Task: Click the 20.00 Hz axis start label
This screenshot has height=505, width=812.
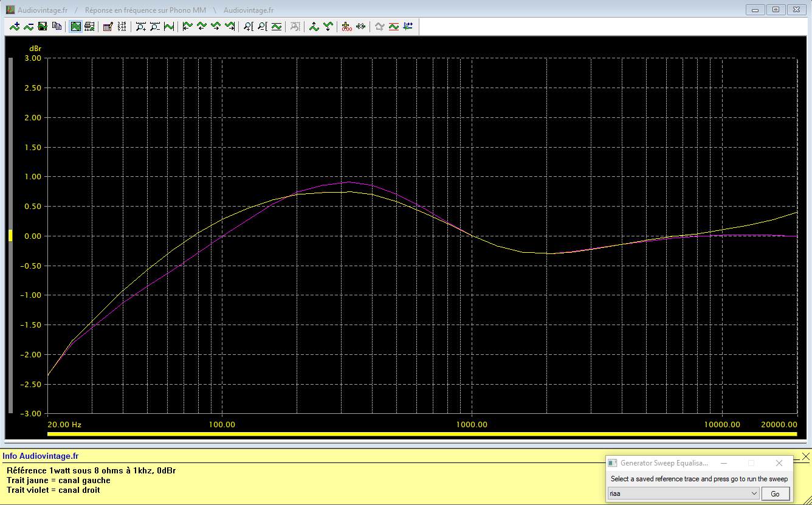Action: pyautogui.click(x=64, y=424)
